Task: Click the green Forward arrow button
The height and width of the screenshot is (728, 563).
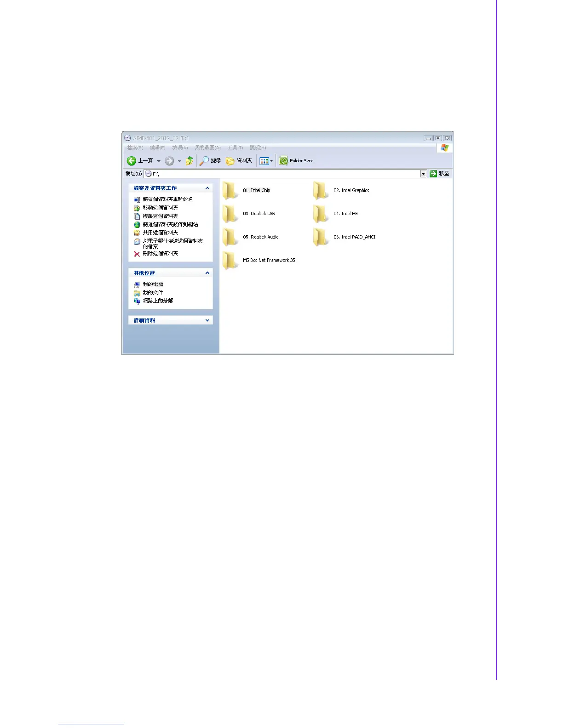Action: 169,161
